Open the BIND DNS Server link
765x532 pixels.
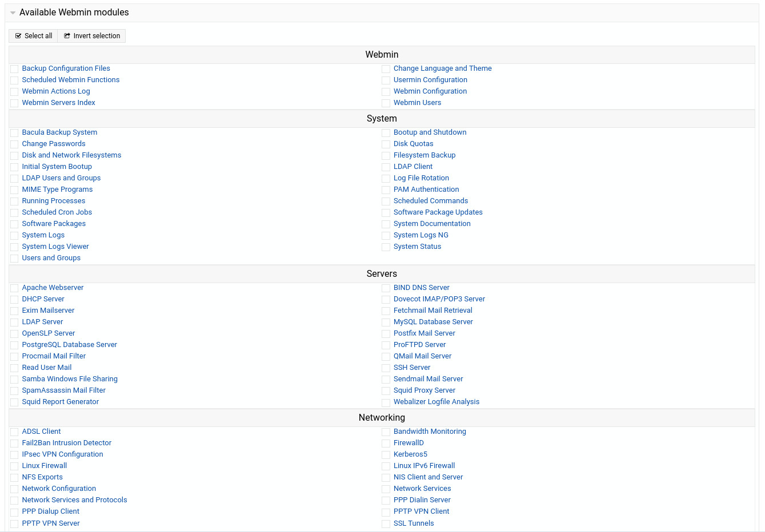(422, 288)
